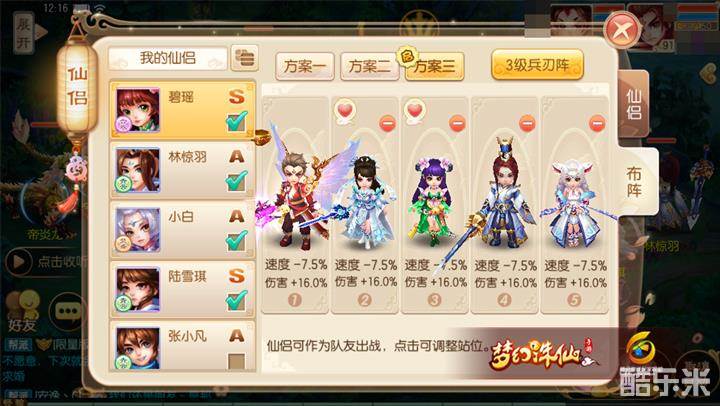This screenshot has width=720, height=406.
Task: Tap the heart bubble on slot 2
Action: (345, 112)
